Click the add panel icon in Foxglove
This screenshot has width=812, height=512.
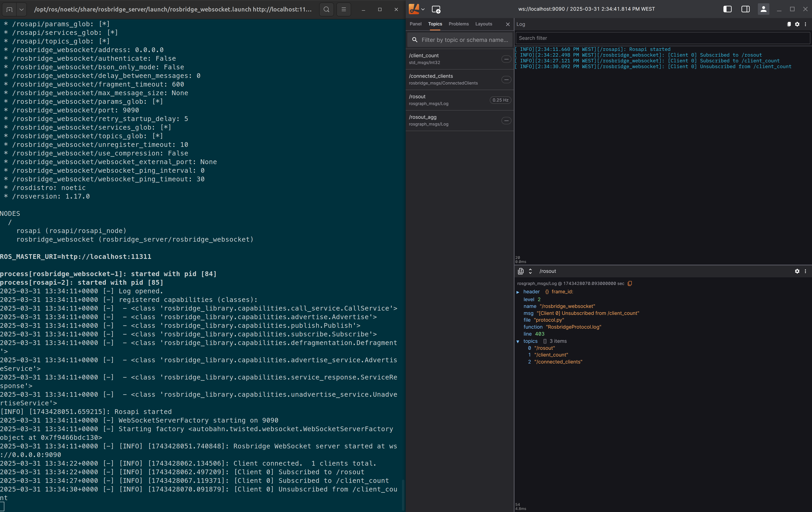(436, 9)
